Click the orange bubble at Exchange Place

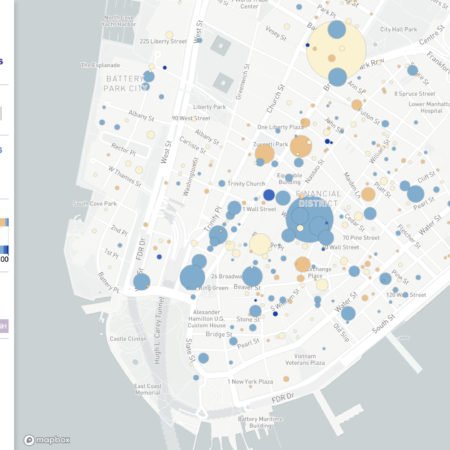pyautogui.click(x=303, y=264)
